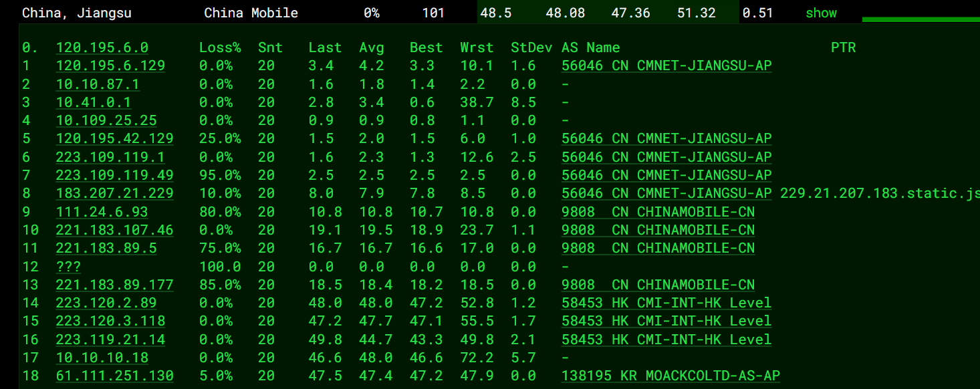Open the 111.24.6.93 IP link
The height and width of the screenshot is (389, 980).
click(x=102, y=212)
